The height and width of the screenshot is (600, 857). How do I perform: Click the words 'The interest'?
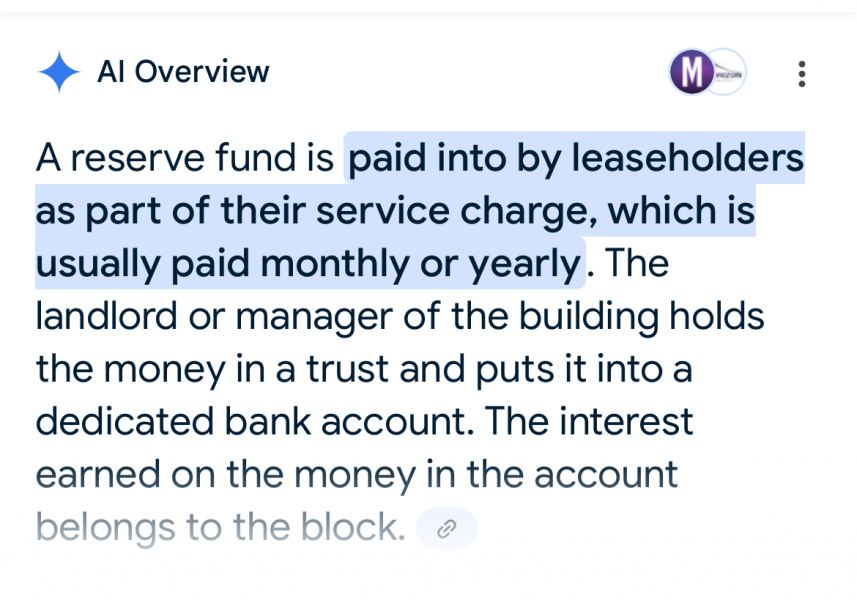tap(588, 421)
